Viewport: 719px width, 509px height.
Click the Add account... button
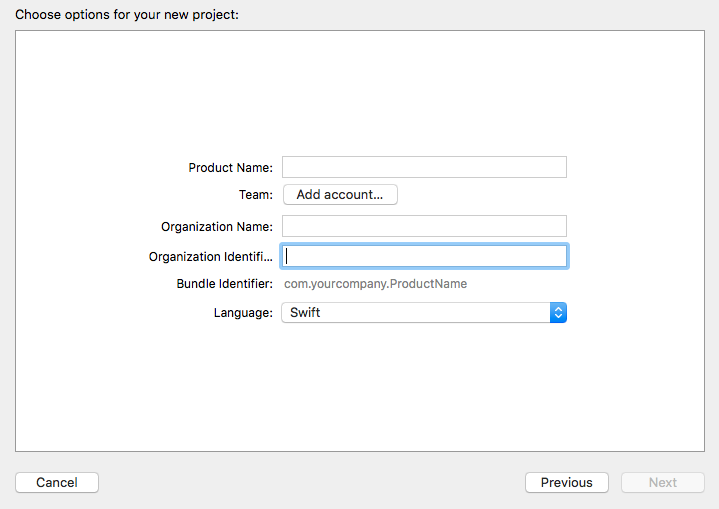click(340, 194)
